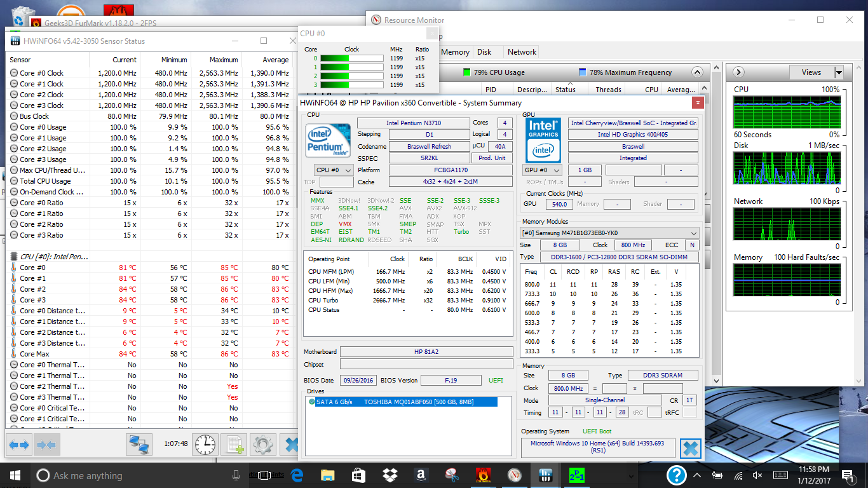
Task: Open the Windows Start menu
Action: (15, 475)
